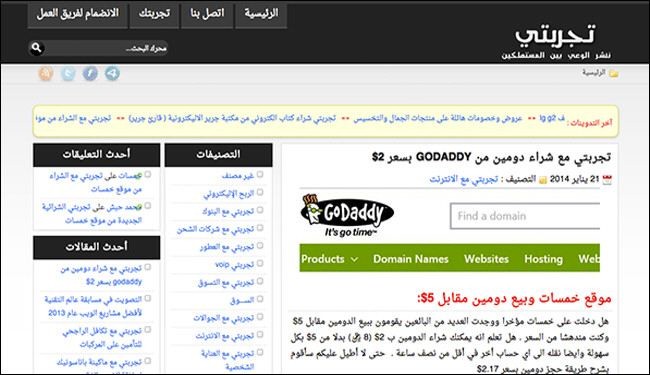Open commenter name محمد حبش
Screen dimensions: 650x375
tap(124, 207)
